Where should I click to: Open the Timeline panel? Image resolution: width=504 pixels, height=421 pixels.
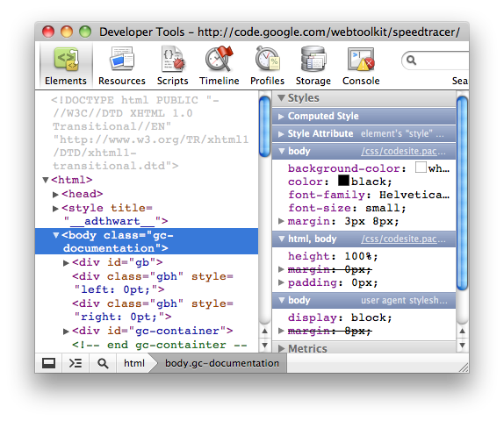[220, 66]
